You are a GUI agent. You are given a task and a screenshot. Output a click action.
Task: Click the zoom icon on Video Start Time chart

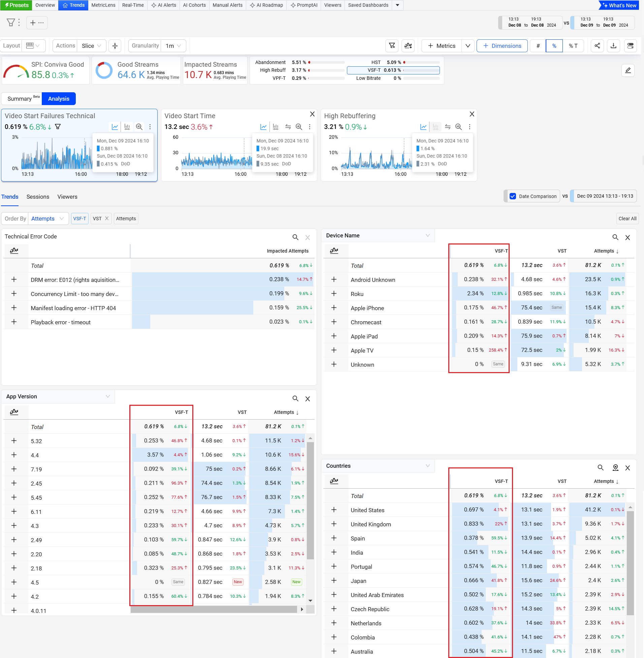coord(299,127)
